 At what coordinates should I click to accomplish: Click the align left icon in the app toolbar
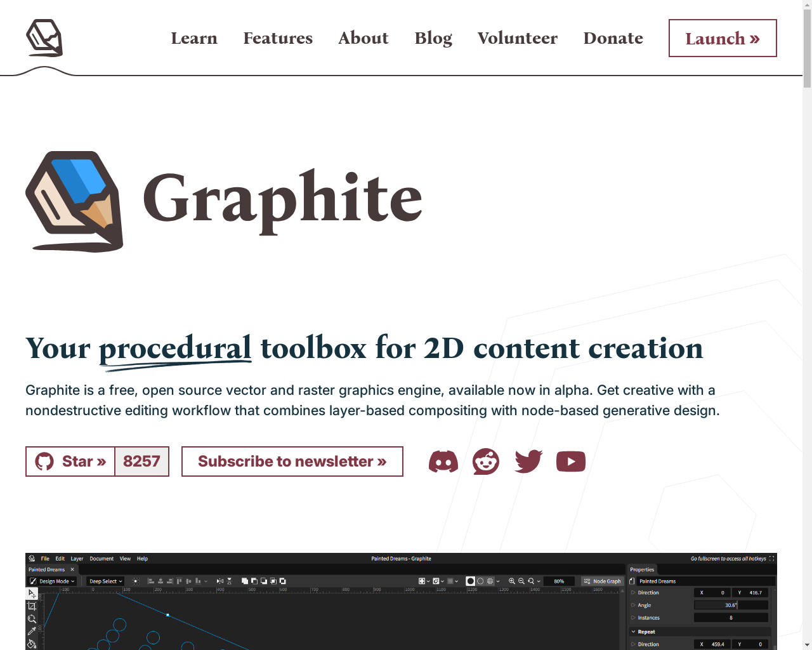(151, 581)
